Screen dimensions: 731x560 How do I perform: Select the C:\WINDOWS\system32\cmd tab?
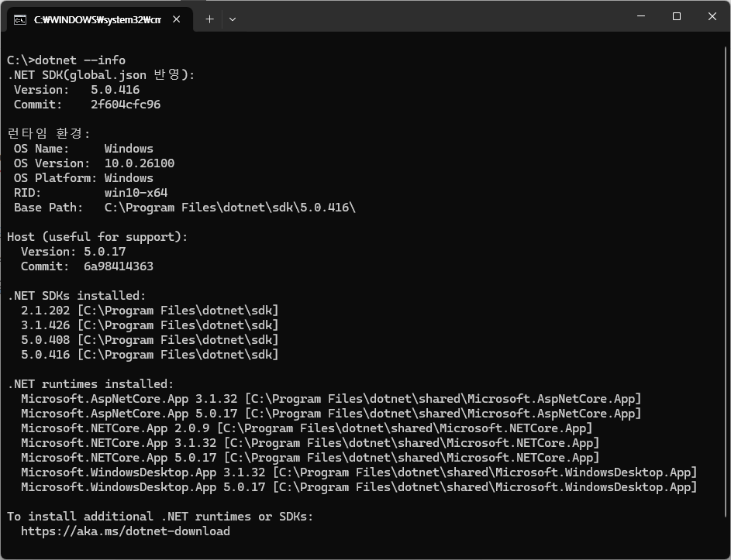(x=100, y=19)
